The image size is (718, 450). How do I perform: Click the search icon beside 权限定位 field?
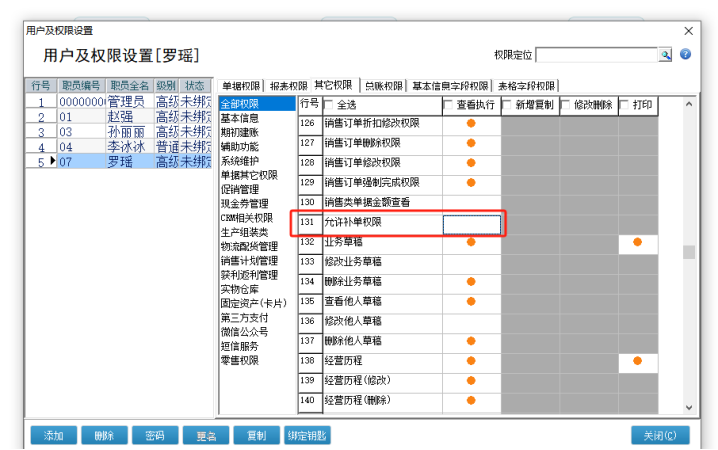[x=665, y=55]
